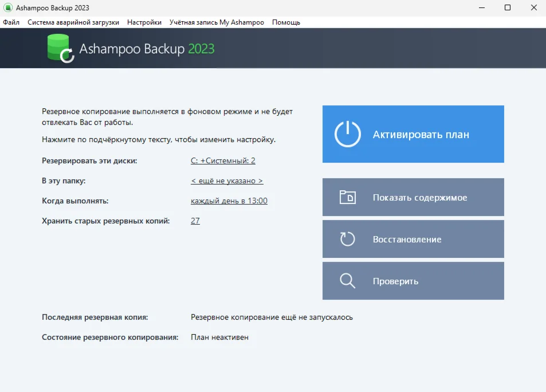Change number of kept backups '27'
Image resolution: width=546 pixels, height=392 pixels.
click(195, 221)
